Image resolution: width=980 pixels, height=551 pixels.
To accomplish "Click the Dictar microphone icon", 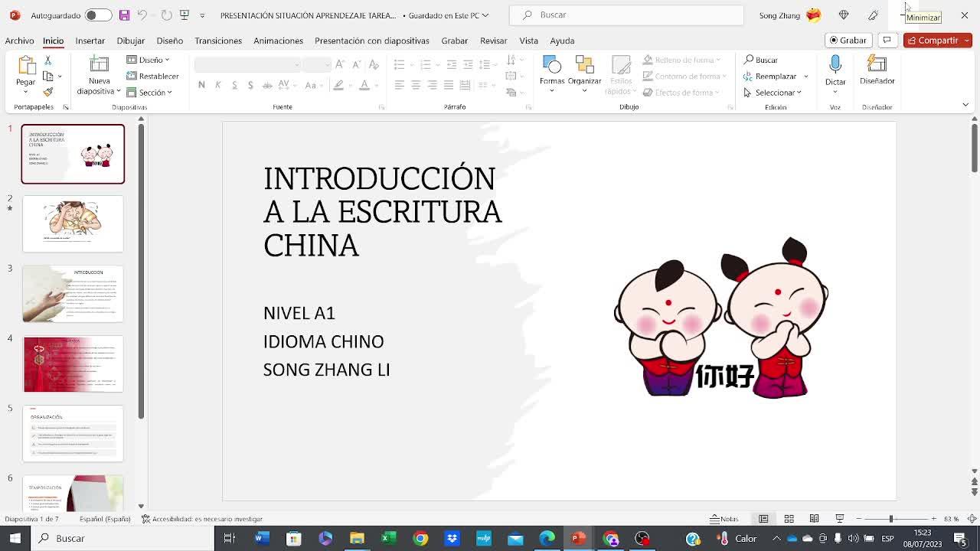I will click(x=835, y=65).
